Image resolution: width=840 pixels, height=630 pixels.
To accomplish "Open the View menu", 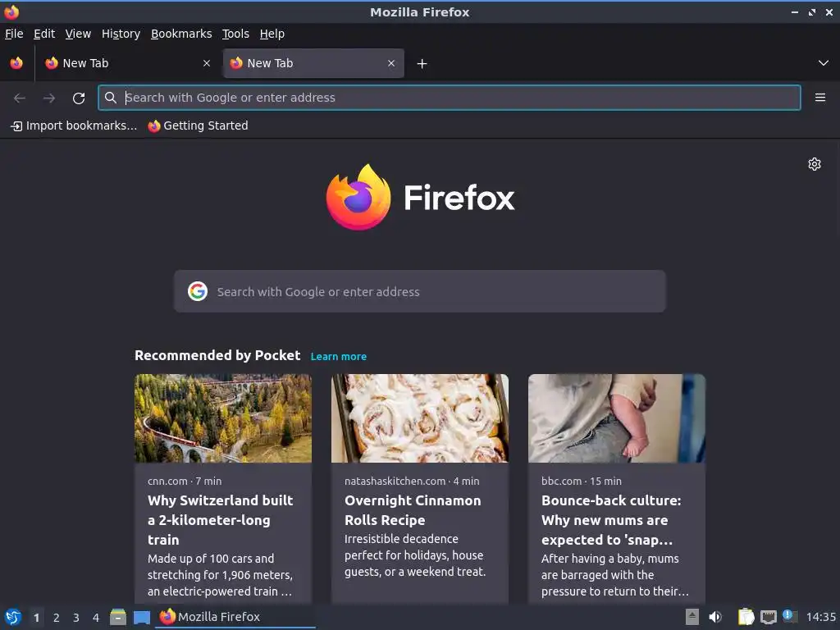I will click(78, 34).
